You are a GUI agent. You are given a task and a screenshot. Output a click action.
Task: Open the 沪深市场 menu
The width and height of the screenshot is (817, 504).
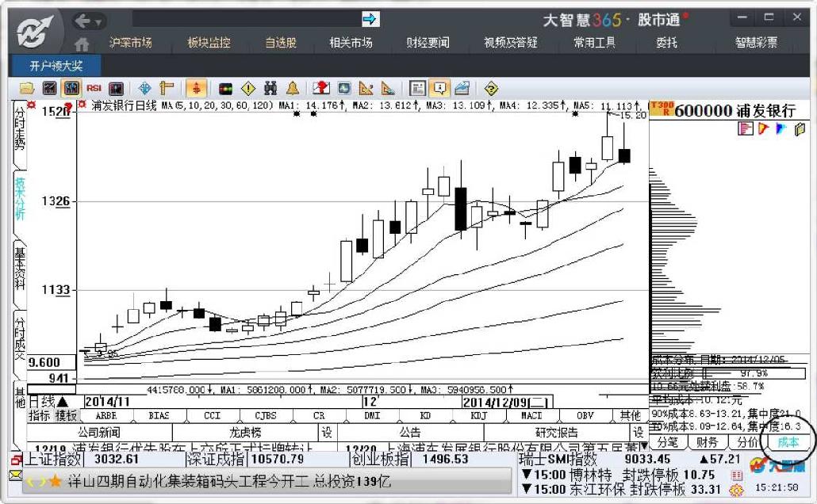pyautogui.click(x=130, y=42)
